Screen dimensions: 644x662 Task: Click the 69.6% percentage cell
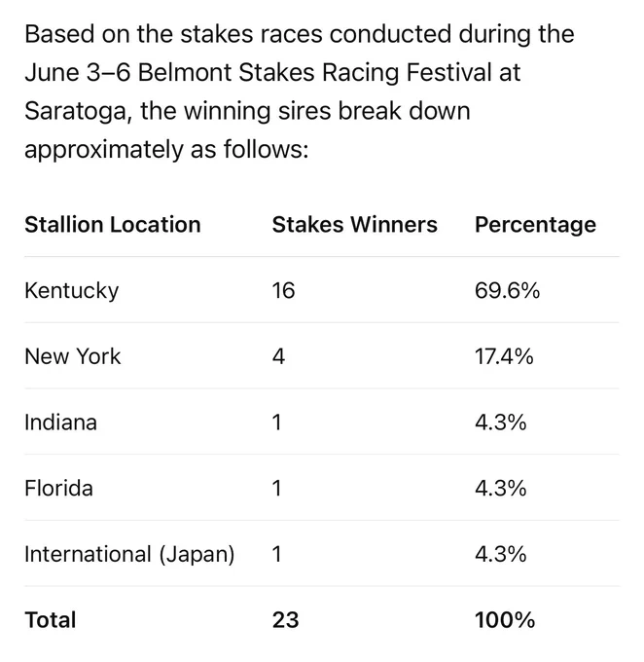point(507,290)
